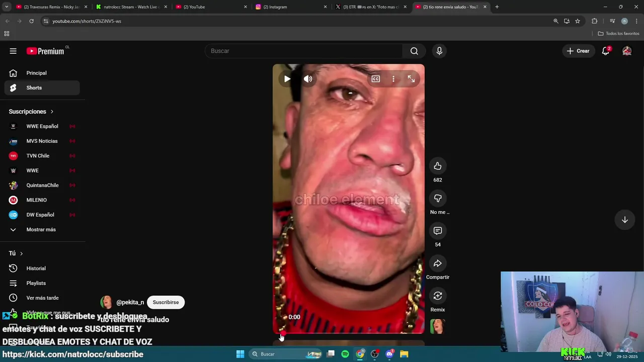Select Shorts in the sidebar
Viewport: 644px width, 362px height.
[42, 87]
